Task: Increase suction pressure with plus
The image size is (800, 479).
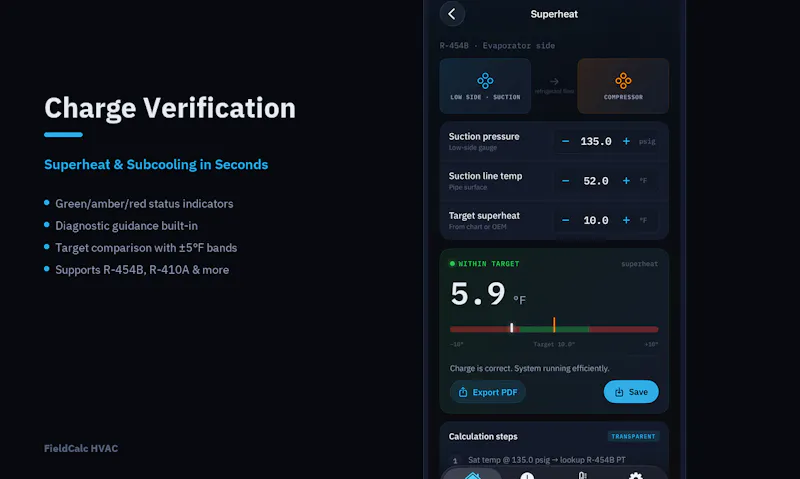Action: point(626,141)
